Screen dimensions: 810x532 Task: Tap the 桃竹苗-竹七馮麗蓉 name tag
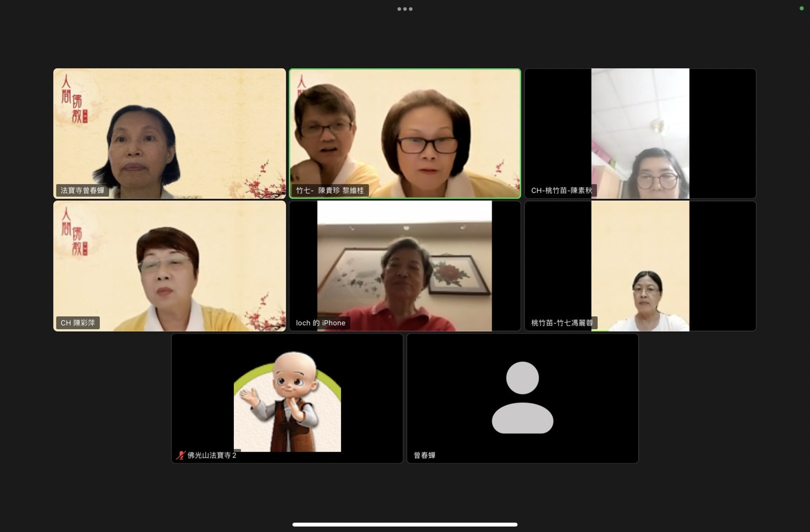coord(561,323)
